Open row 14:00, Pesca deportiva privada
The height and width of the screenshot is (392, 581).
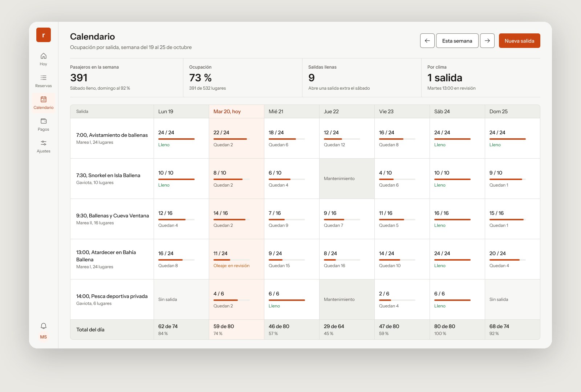[112, 299]
